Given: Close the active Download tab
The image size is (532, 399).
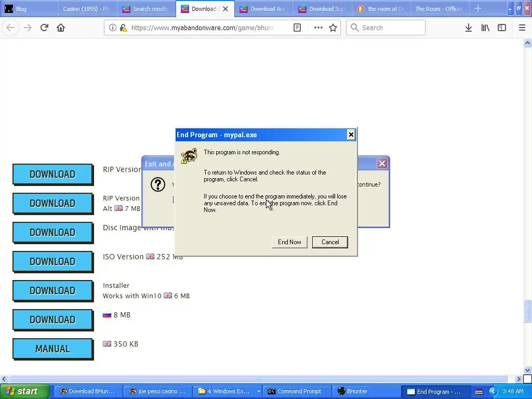Looking at the screenshot, I should [x=225, y=9].
